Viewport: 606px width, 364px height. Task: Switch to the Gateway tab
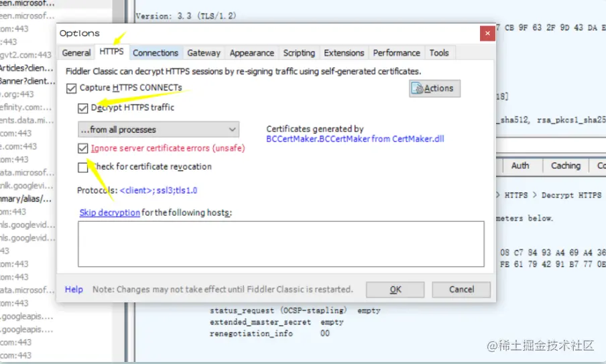(204, 53)
